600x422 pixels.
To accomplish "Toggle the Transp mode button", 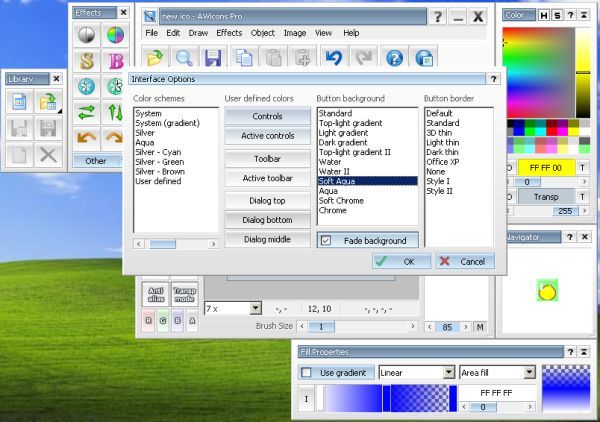I will [184, 295].
